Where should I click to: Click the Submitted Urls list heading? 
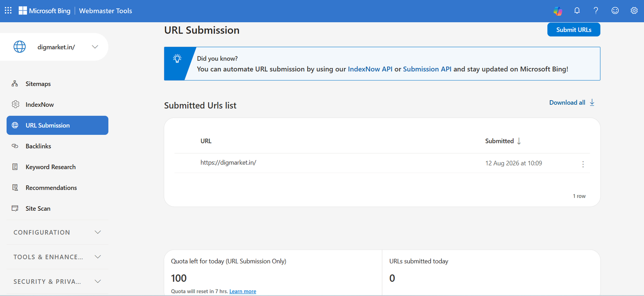pyautogui.click(x=200, y=106)
